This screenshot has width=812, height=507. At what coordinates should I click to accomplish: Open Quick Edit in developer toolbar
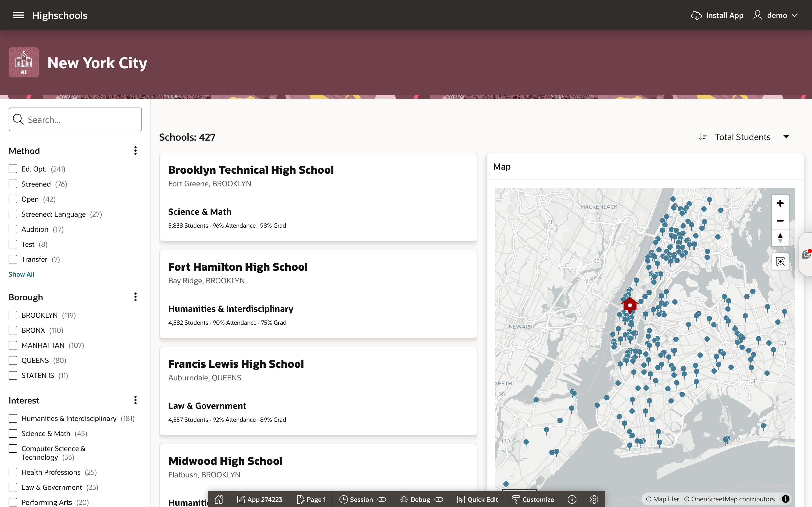click(477, 499)
